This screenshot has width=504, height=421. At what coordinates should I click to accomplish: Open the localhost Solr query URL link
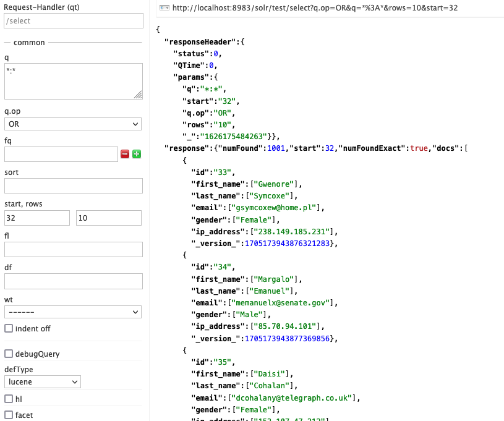pyautogui.click(x=315, y=8)
